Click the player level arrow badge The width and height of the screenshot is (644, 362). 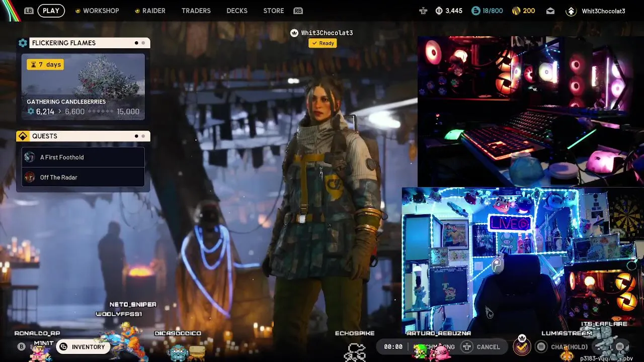pos(571,11)
